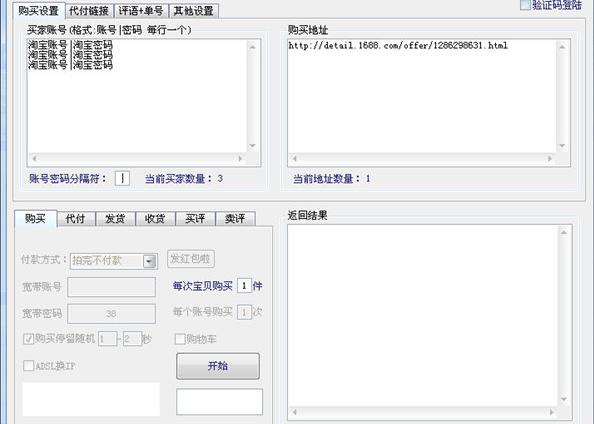Click inside the 购买地址 URL text area
Image resolution: width=594 pixels, height=424 pixels.
(422, 97)
